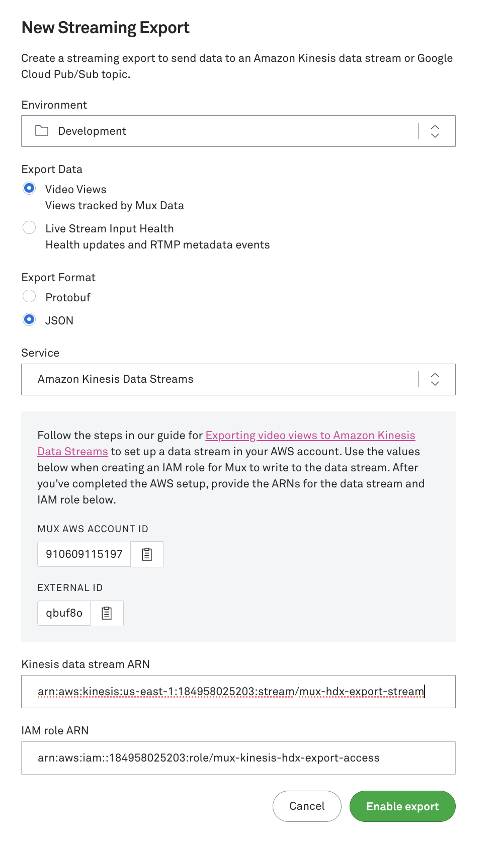Screen dimensions: 504x845
Task: Select the Video Views export option
Action: coord(29,188)
